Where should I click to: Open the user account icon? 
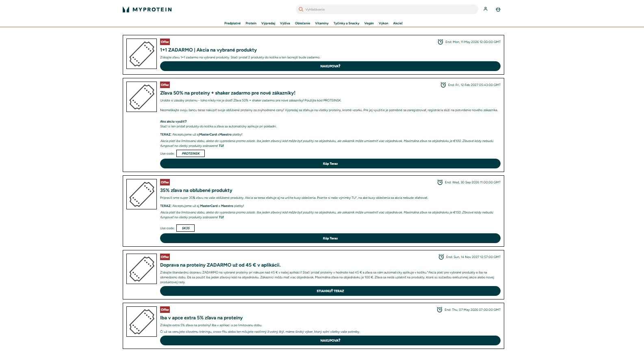(485, 9)
